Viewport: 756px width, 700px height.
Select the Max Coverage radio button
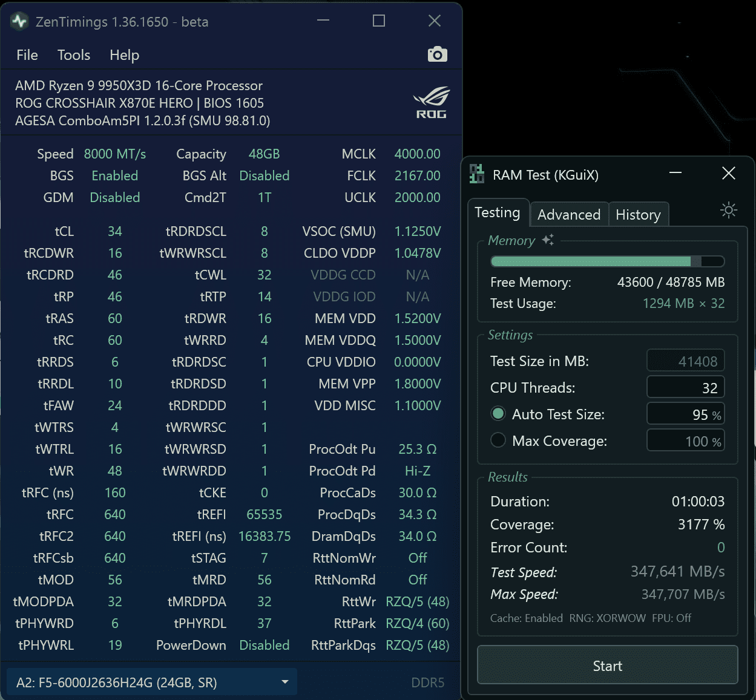pos(498,440)
